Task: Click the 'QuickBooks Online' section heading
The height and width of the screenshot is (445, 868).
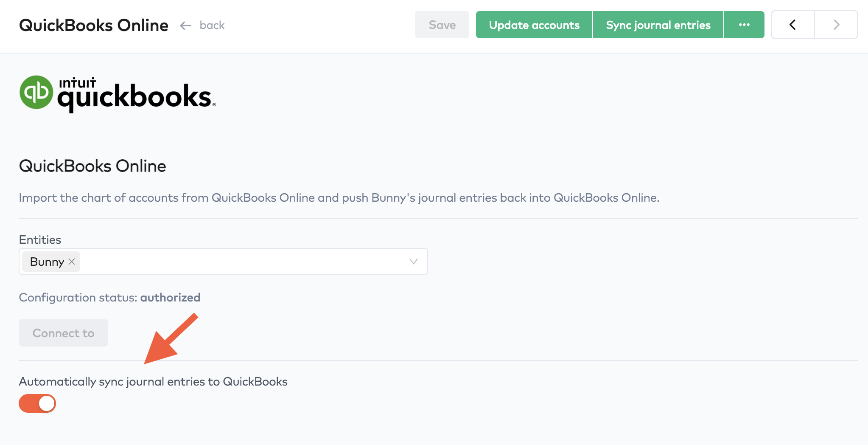Action: [x=92, y=166]
